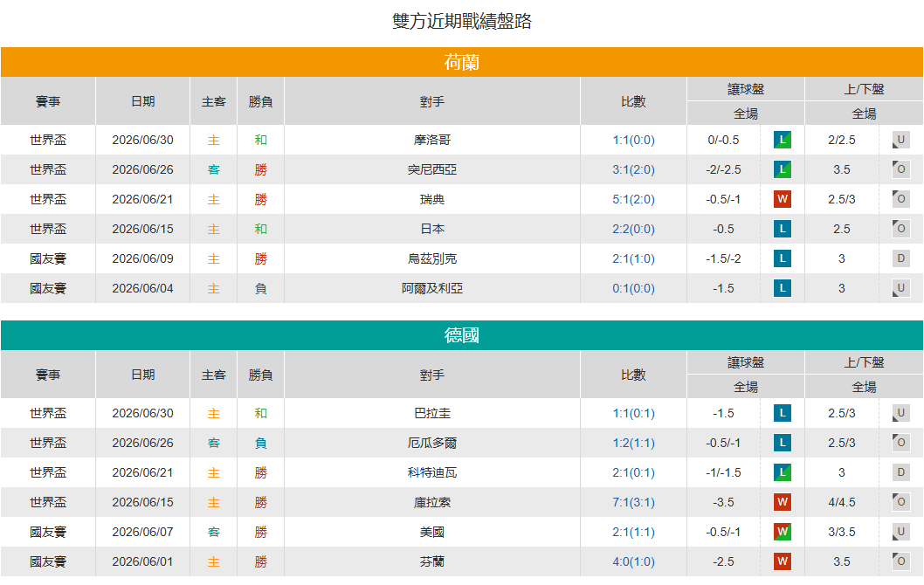Viewport: 924px width, 585px height.
Task: Select the O over/under badge for 芬蘭
Action: click(900, 561)
